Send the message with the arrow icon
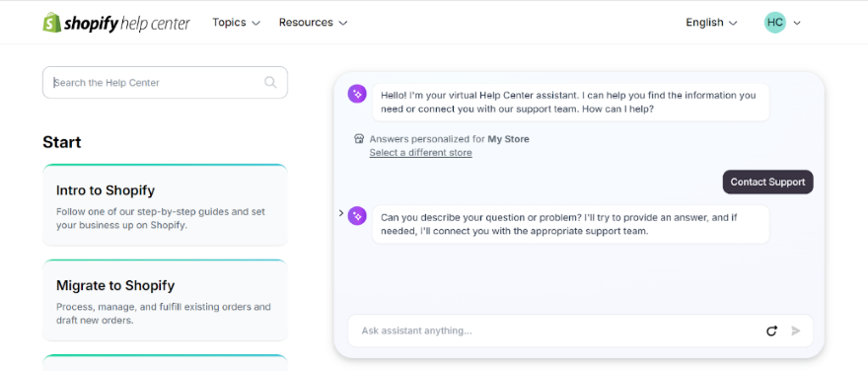The height and width of the screenshot is (371, 868). tap(796, 332)
